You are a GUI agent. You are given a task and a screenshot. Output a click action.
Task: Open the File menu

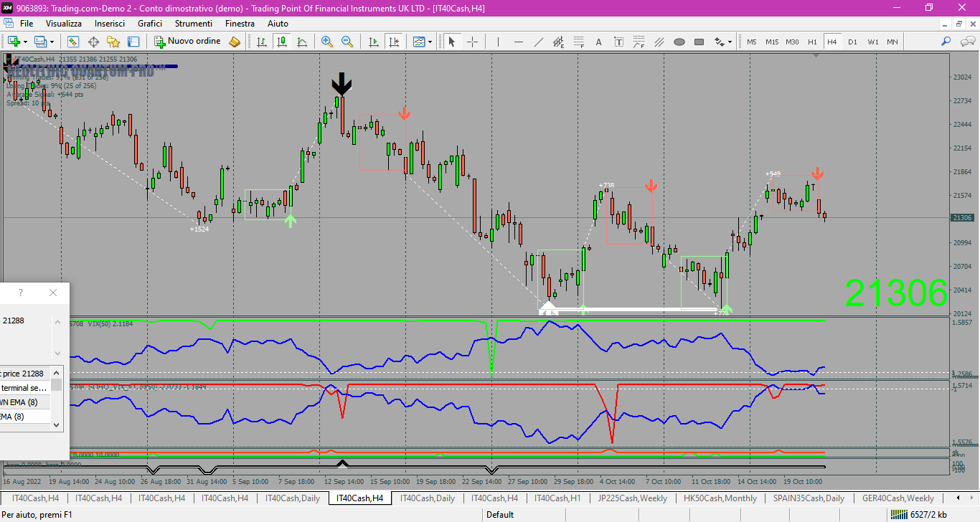coord(27,24)
